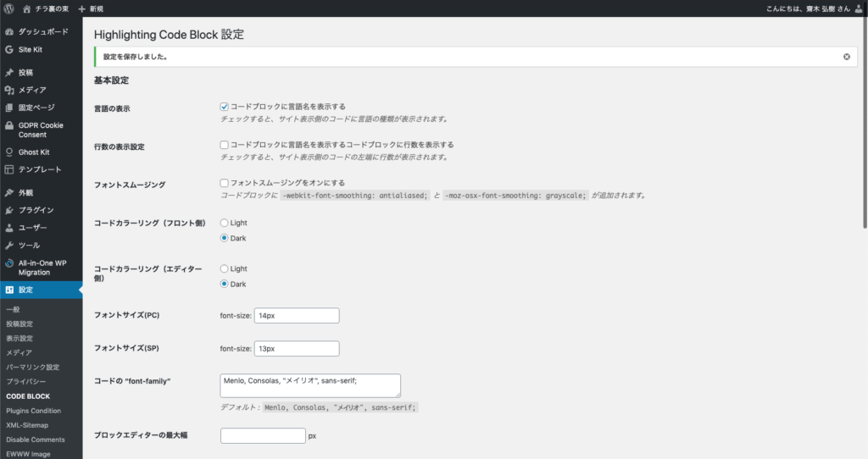
Task: Click the ダッシュボード gauge icon
Action: coord(9,32)
